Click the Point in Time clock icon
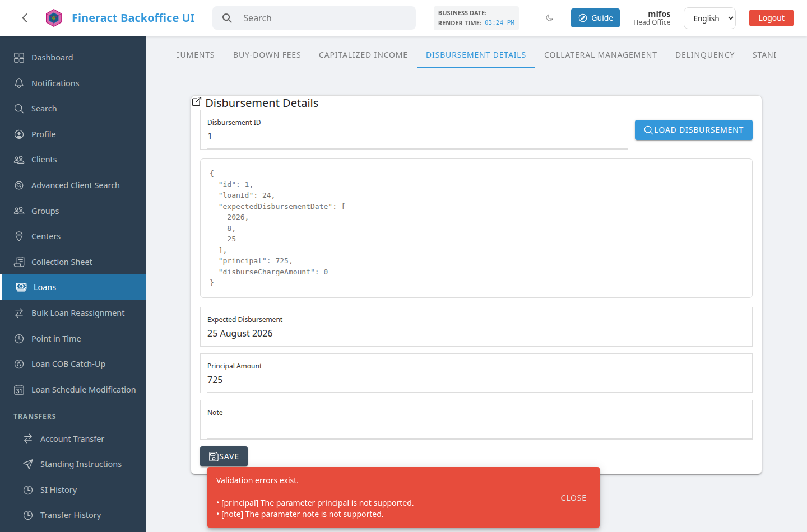Screen dimensions: 807x532 (x=19, y=339)
